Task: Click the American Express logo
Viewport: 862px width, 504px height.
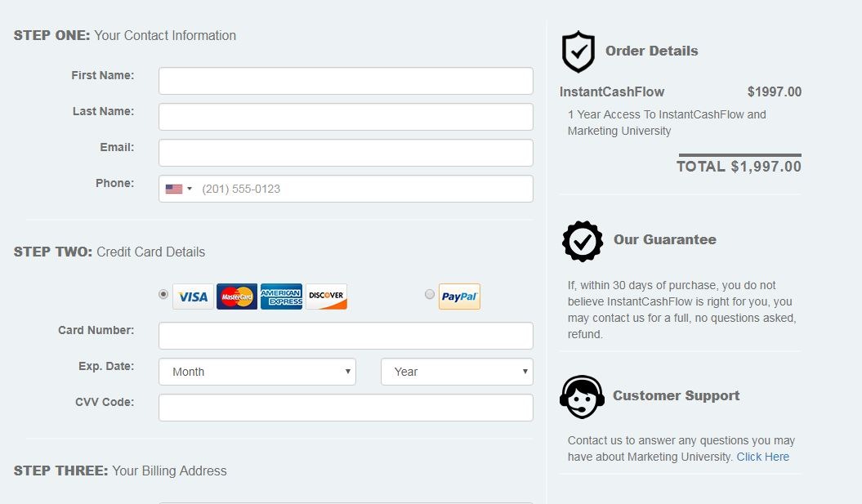Action: coord(281,297)
